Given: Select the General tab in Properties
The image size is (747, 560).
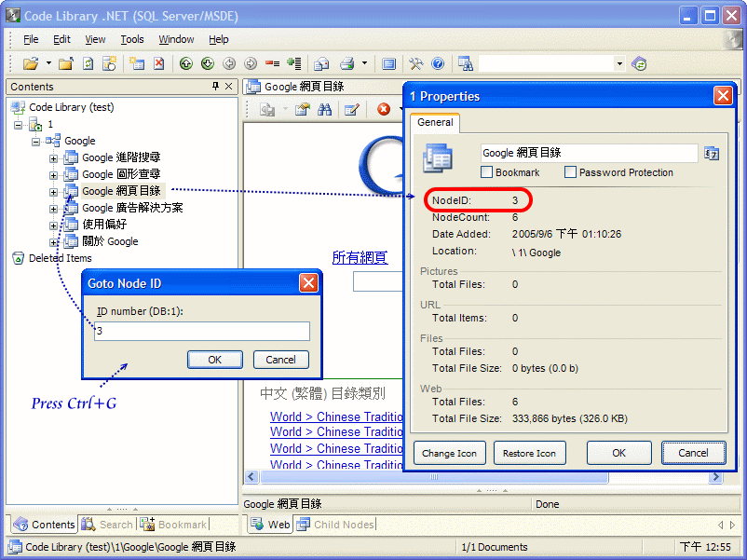Looking at the screenshot, I should [435, 122].
